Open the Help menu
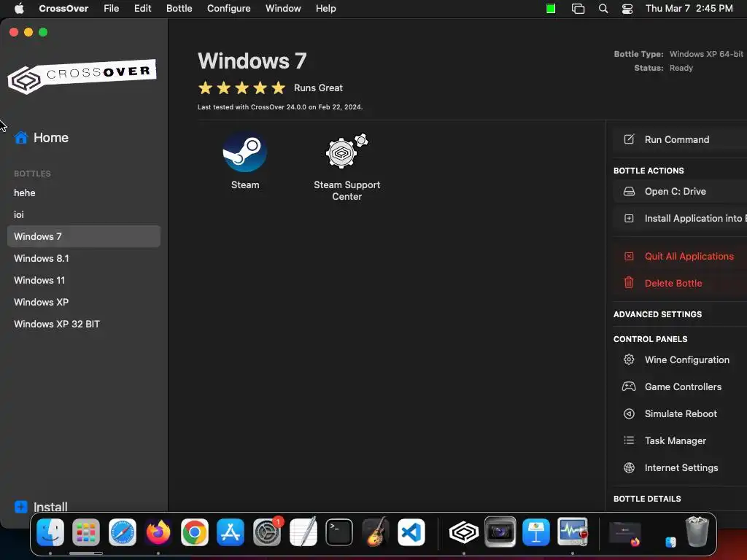 pyautogui.click(x=326, y=8)
